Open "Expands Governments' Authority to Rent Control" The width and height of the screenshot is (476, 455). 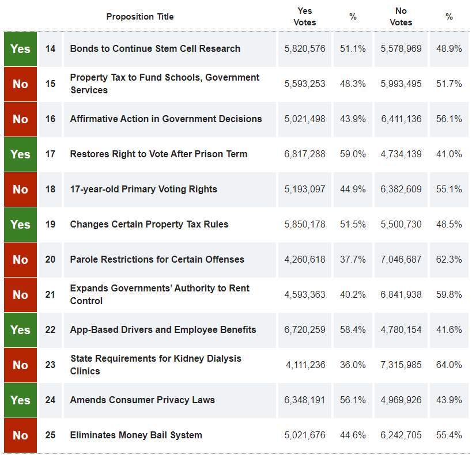pyautogui.click(x=160, y=294)
